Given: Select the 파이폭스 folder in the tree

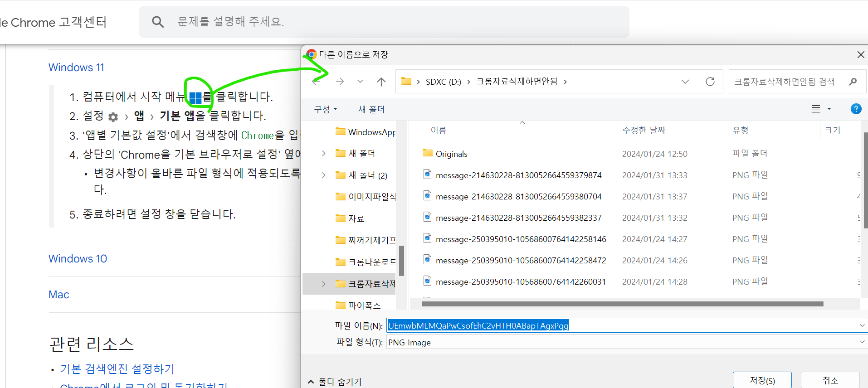Looking at the screenshot, I should point(358,306).
